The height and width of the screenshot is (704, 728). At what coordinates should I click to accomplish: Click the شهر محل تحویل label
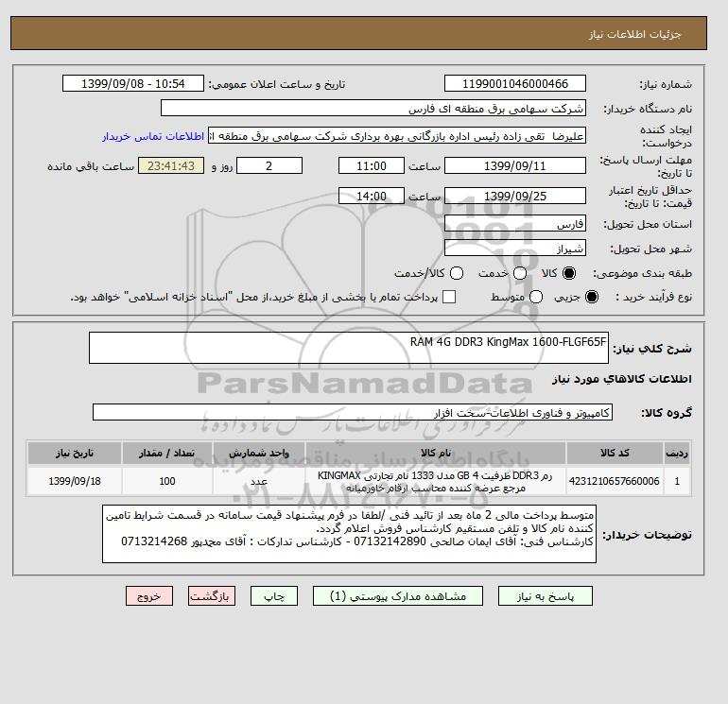650,249
